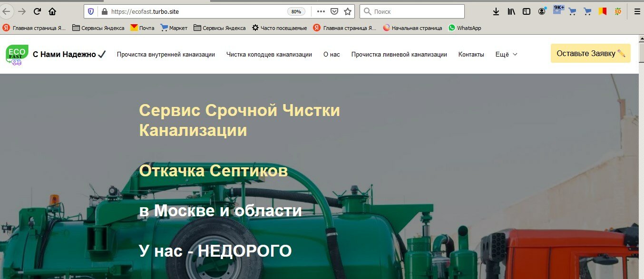Reload the current page
The image size is (644, 279).
(x=37, y=11)
